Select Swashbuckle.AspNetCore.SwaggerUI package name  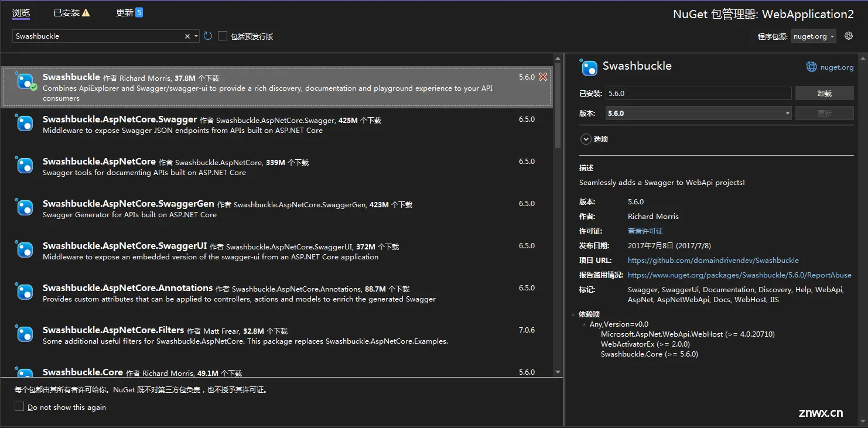(125, 246)
